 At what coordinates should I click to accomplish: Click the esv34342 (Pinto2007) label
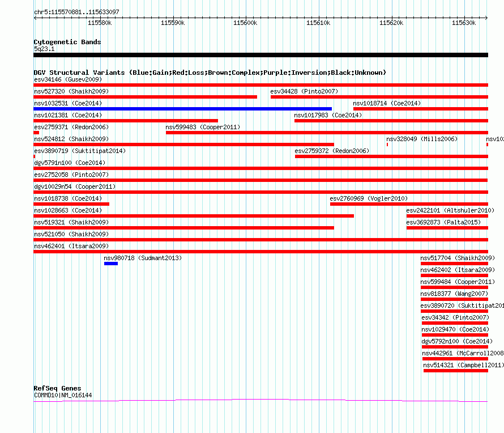[x=455, y=317]
